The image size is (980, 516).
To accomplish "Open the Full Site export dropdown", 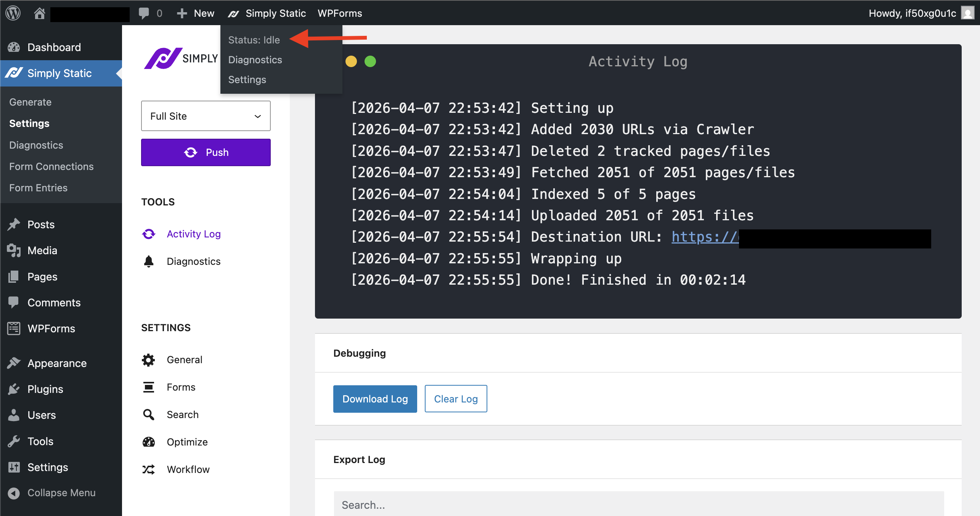I will tap(206, 116).
